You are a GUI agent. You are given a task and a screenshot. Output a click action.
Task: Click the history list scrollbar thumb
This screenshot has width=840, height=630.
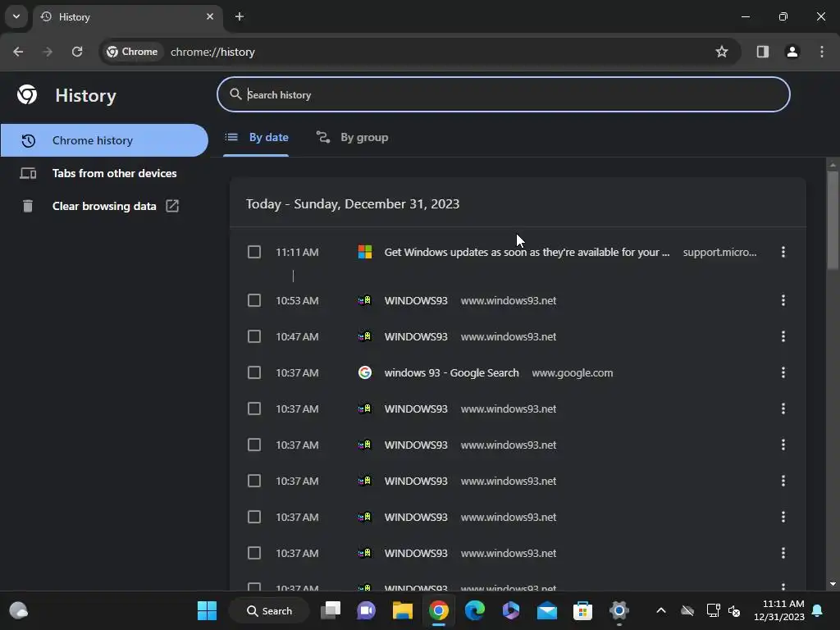click(833, 220)
